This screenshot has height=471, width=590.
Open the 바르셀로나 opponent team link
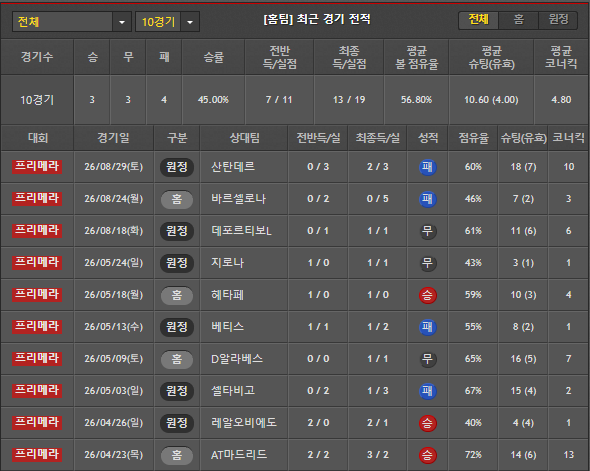[x=238, y=199]
